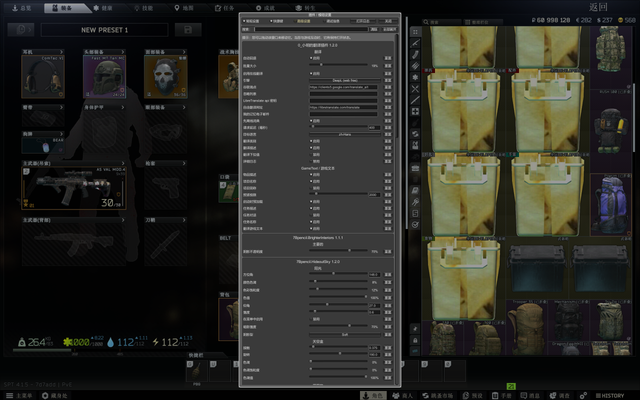Viewport: 640px width, 400px height.
Task: Toggle the enable checkbox just above DeepL dropdown
Action: tap(311, 73)
